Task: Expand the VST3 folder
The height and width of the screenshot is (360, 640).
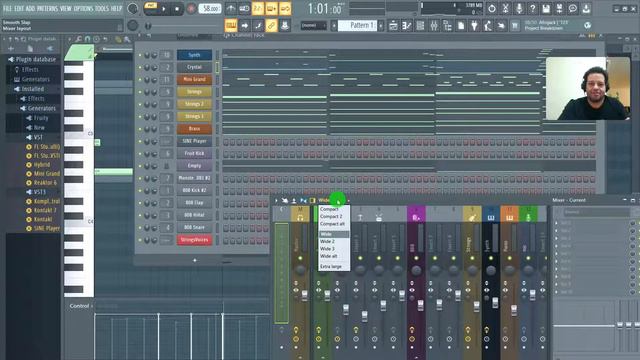Action: (x=36, y=192)
